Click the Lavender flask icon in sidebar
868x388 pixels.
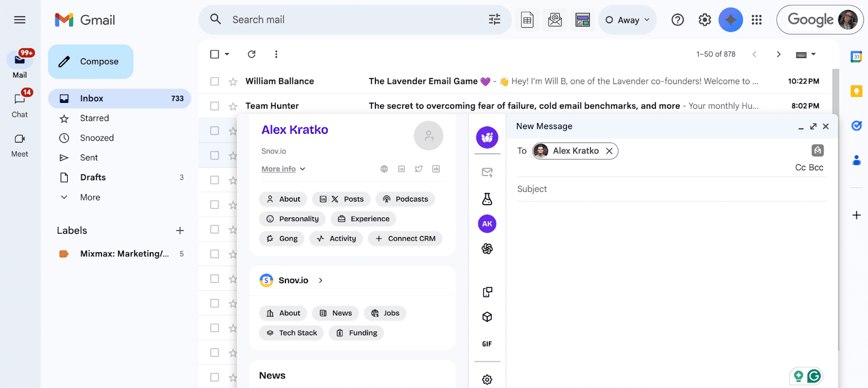pos(487,199)
